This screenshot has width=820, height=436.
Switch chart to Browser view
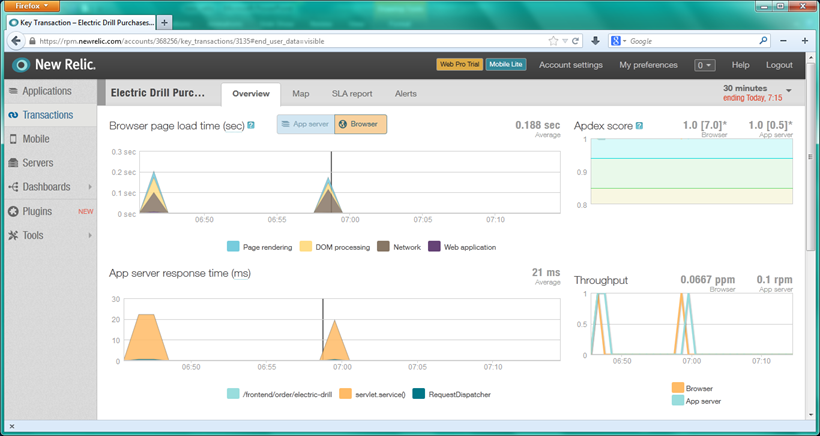(359, 125)
